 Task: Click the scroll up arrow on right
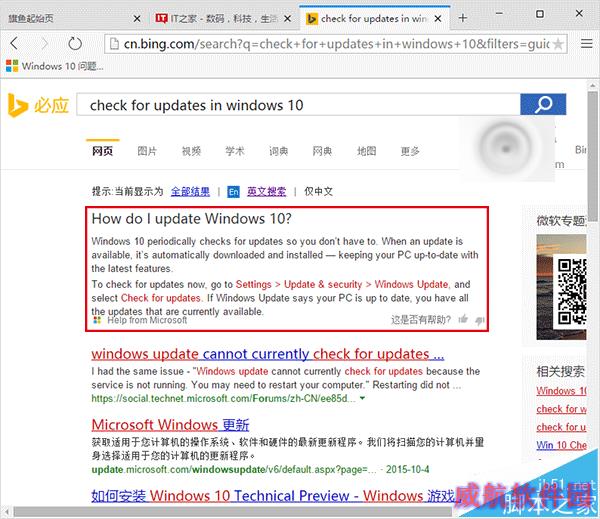click(x=593, y=85)
